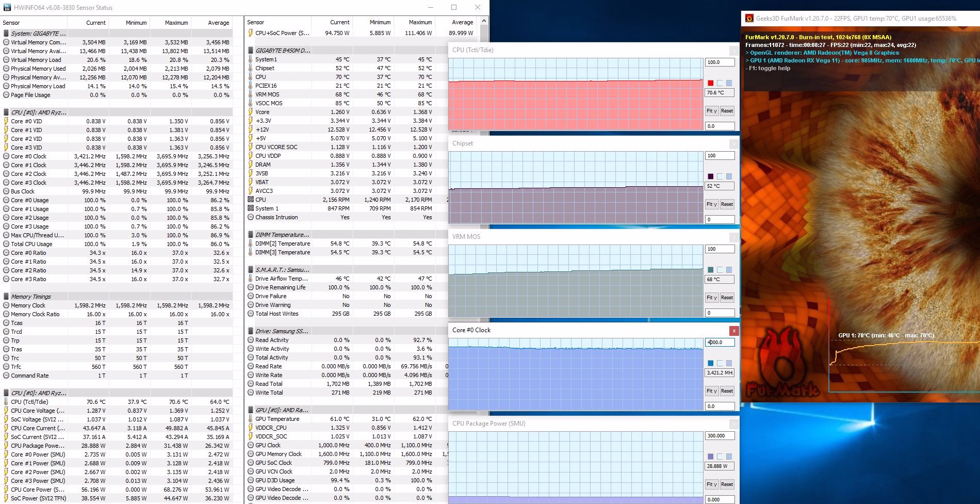The image size is (980, 504).
Task: Click the Average column header in right pane
Action: click(x=462, y=22)
